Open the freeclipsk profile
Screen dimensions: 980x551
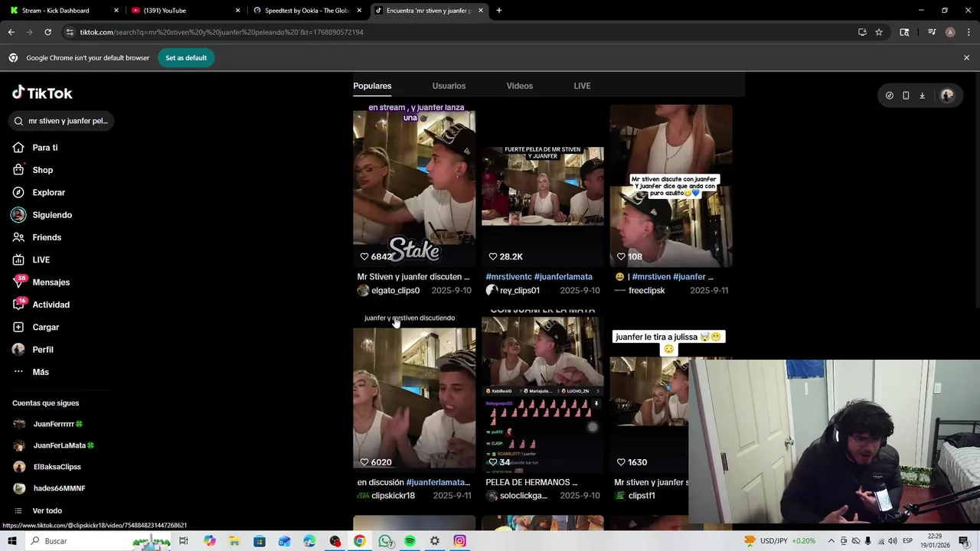(x=639, y=291)
